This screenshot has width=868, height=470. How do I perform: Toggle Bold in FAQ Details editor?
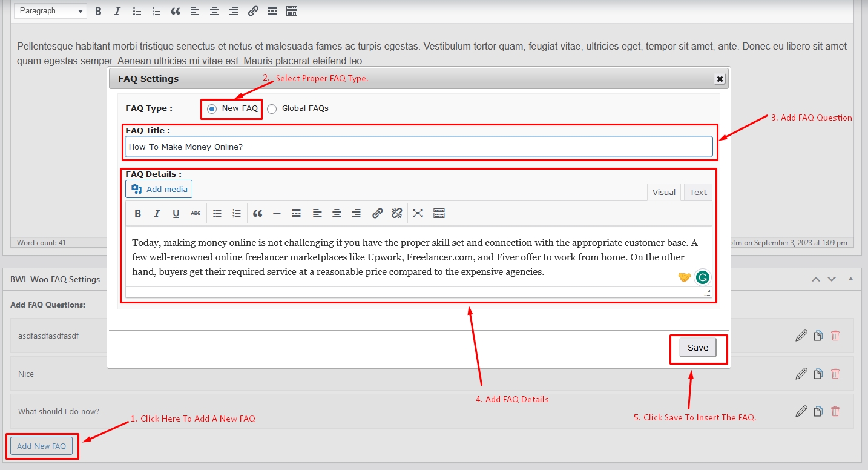coord(138,213)
